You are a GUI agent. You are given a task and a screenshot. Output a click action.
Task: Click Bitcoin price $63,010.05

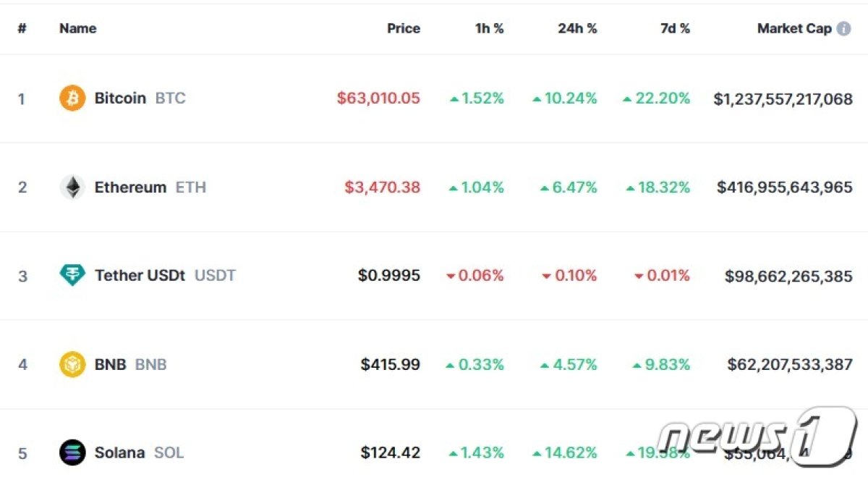tap(378, 98)
